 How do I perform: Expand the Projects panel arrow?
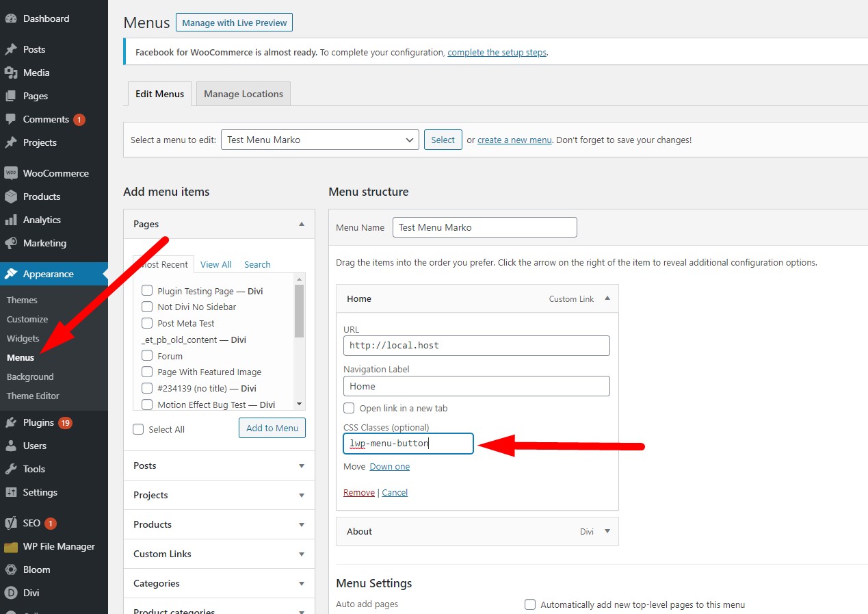coord(302,495)
